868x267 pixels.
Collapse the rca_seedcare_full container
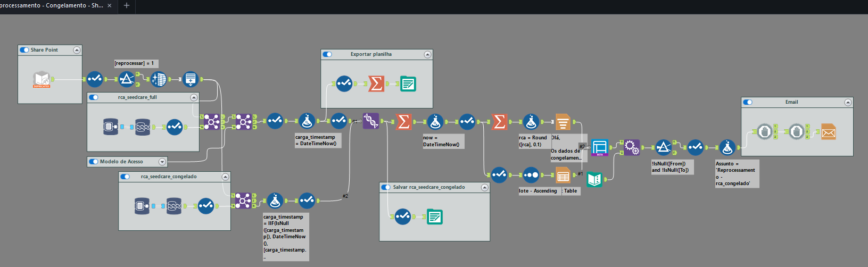(x=194, y=97)
